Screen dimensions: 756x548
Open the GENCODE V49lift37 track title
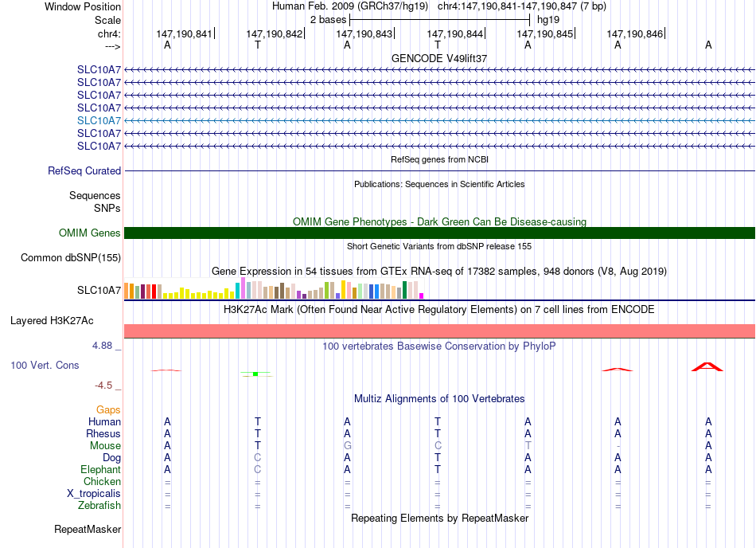pyautogui.click(x=438, y=58)
